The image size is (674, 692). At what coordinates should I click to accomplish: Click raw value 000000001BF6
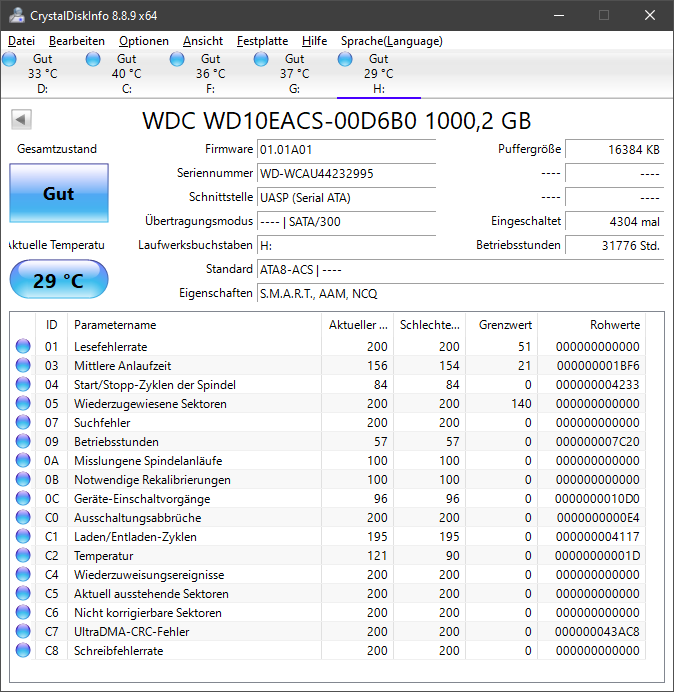pyautogui.click(x=598, y=365)
